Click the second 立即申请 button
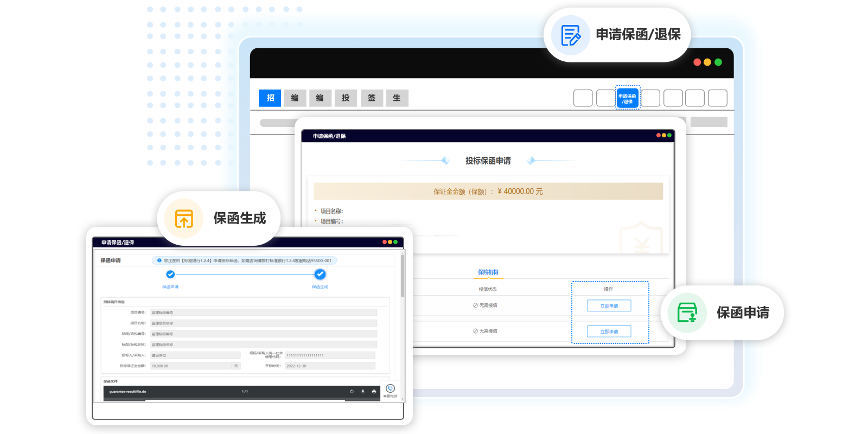868x434 pixels. pyautogui.click(x=609, y=331)
